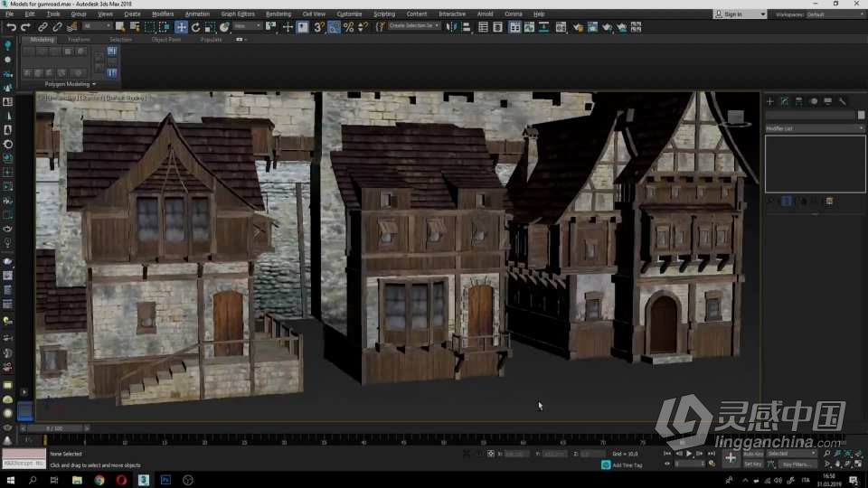
Task: Play the animation
Action: 689,454
